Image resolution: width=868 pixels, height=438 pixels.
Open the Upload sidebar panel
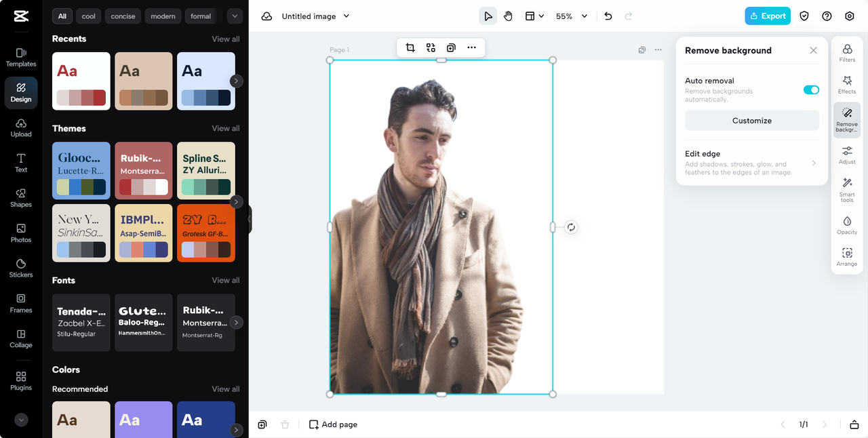pos(21,127)
